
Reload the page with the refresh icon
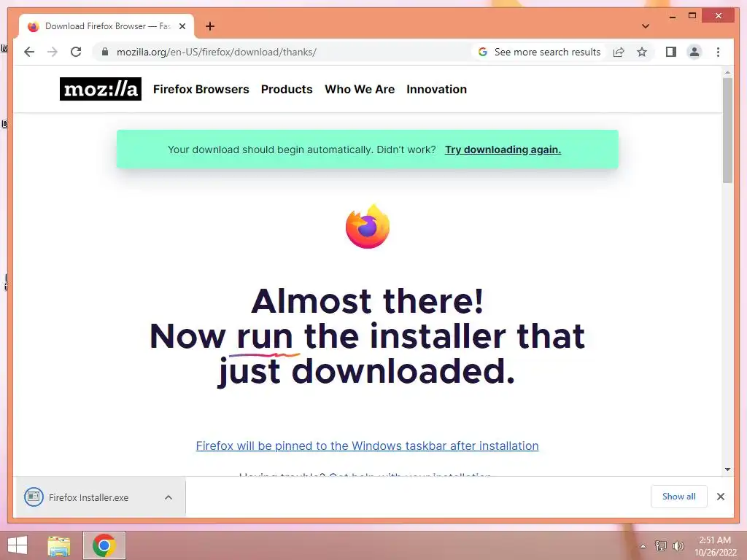pos(76,52)
